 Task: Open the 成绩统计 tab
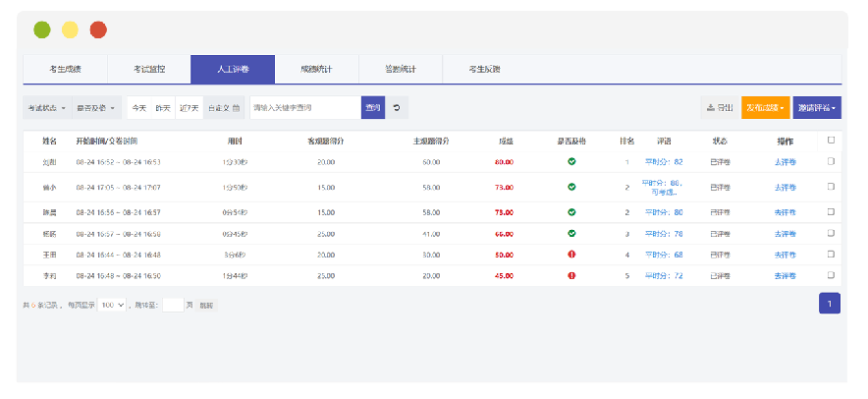tap(316, 70)
